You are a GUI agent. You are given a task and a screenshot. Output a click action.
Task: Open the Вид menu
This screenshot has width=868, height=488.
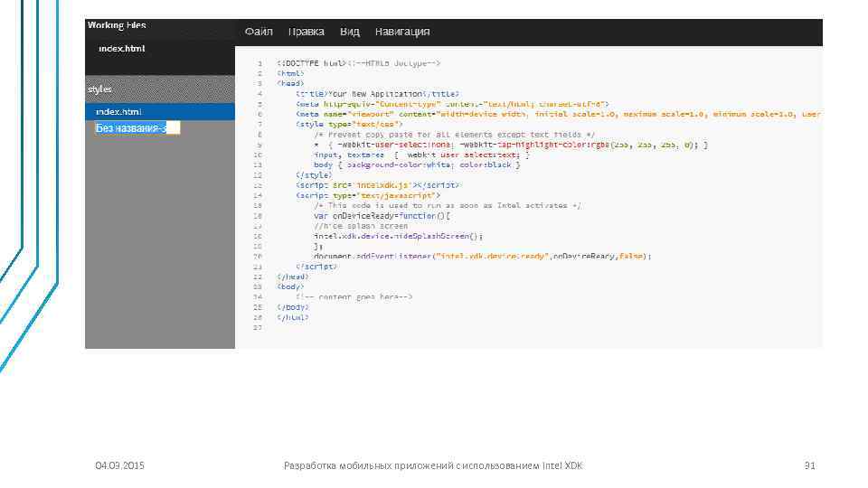pyautogui.click(x=349, y=32)
